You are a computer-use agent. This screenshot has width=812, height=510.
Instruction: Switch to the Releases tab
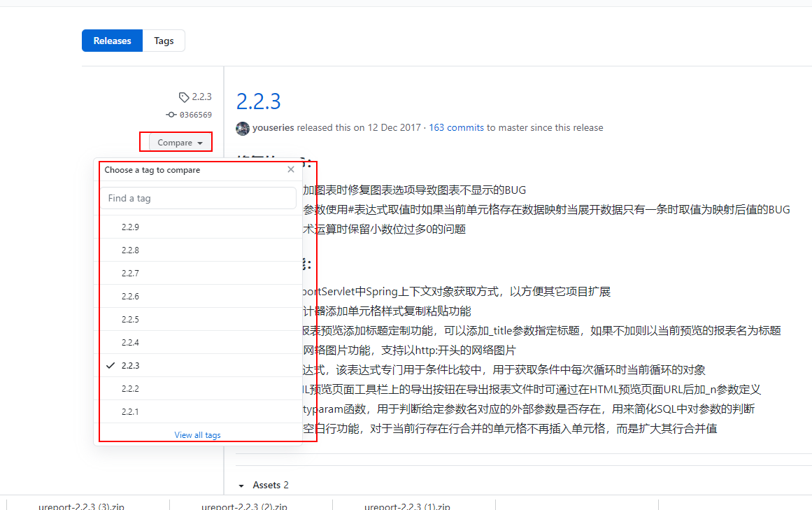[112, 41]
